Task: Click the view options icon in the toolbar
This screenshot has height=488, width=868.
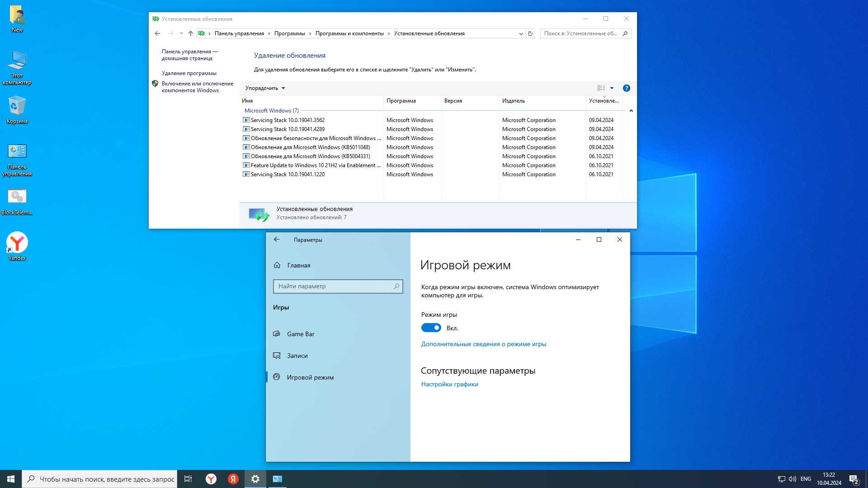Action: [601, 88]
